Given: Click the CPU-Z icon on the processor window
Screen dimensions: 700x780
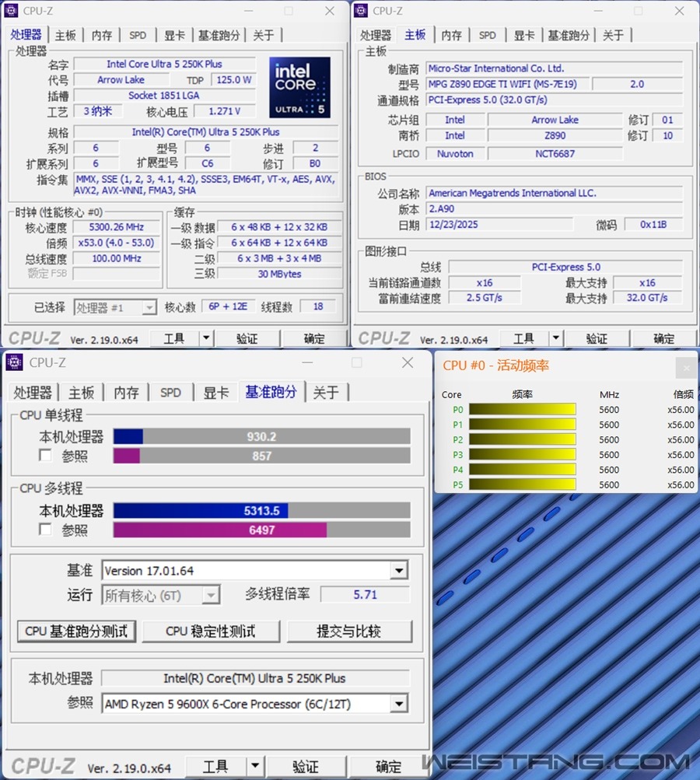Looking at the screenshot, I should point(12,11).
